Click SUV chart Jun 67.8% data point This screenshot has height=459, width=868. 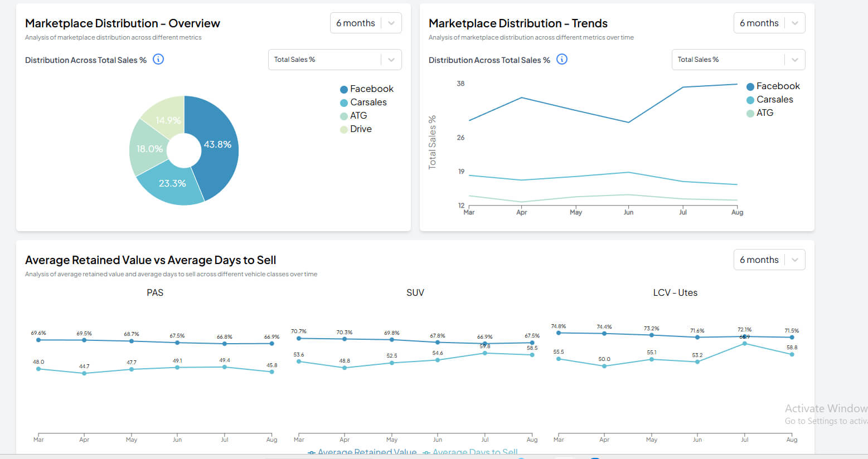438,342
